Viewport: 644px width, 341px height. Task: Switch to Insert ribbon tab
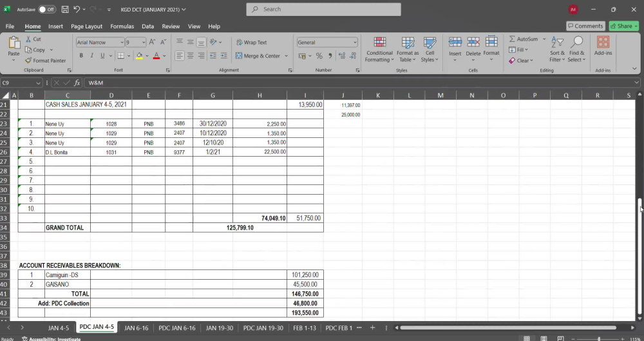tap(55, 26)
